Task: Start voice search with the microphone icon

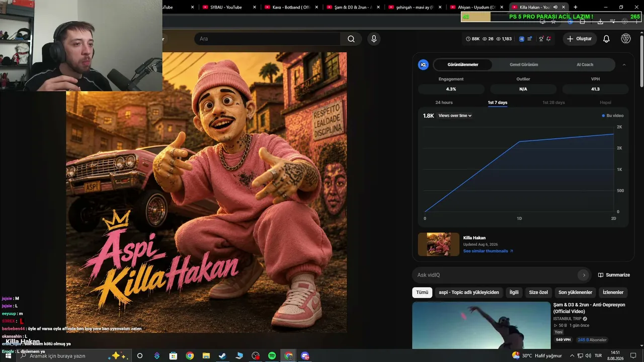Action: click(x=374, y=39)
